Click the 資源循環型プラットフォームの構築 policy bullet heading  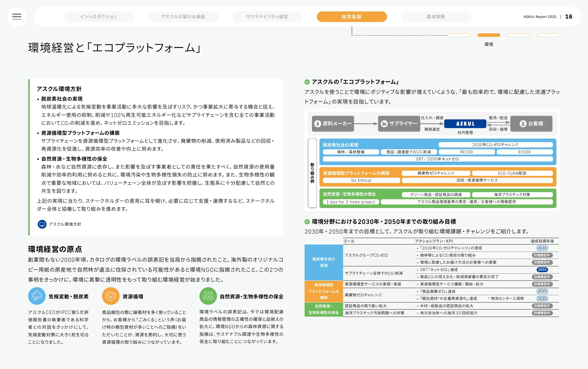point(80,133)
